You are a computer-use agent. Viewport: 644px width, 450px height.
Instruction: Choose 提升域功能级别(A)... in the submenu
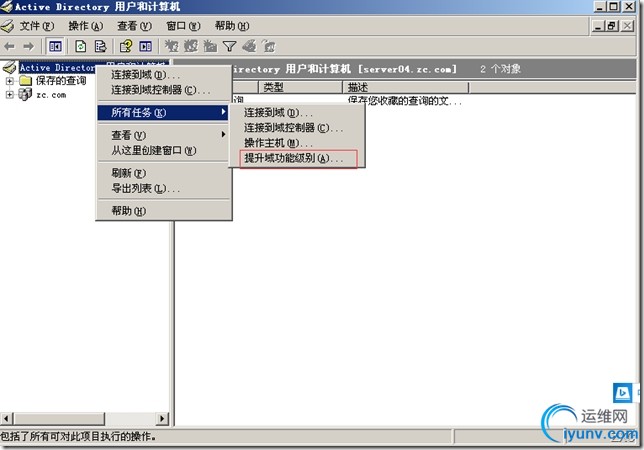pyautogui.click(x=298, y=158)
